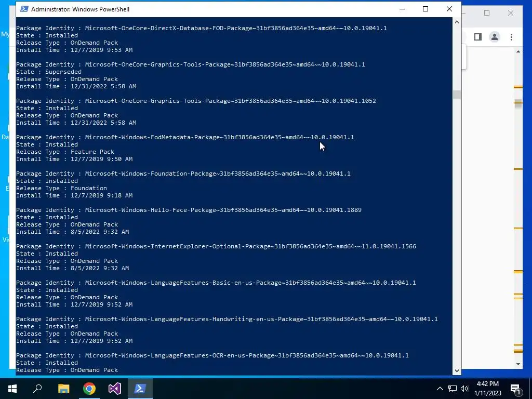Open taskbar Search
Viewport: 532px width, 399px height.
click(x=37, y=389)
